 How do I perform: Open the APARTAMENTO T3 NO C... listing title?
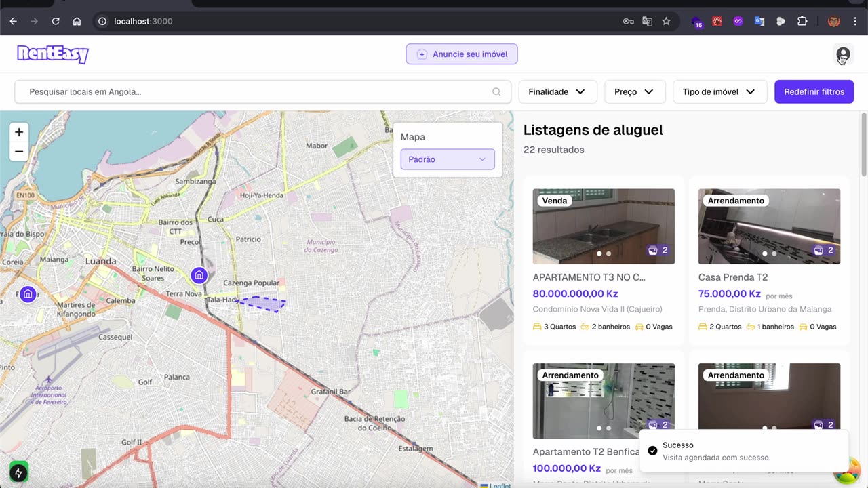coord(589,277)
